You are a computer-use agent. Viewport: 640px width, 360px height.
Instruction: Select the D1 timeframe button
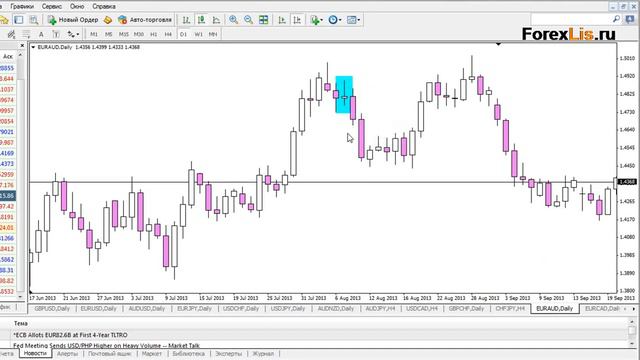coord(183,34)
